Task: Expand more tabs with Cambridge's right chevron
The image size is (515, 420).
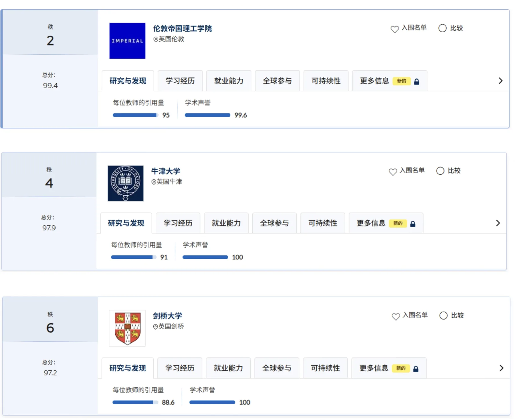Action: click(x=501, y=368)
